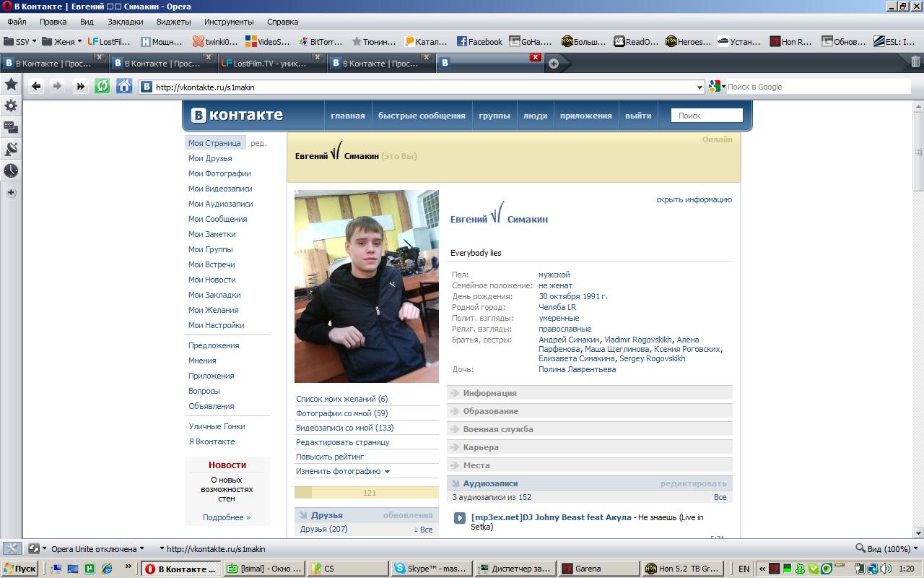This screenshot has width=924, height=578.
Task: Open the Справка menu
Action: (282, 22)
